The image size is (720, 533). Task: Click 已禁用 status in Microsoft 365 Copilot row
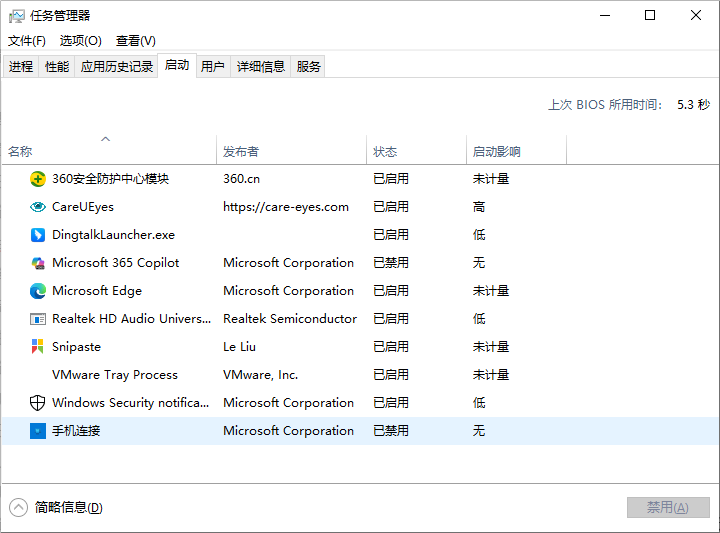tap(391, 263)
